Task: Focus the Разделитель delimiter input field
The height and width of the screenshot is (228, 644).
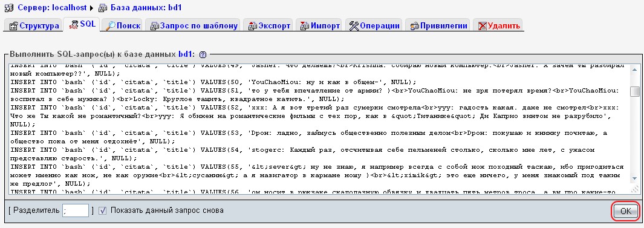Action: coord(75,210)
